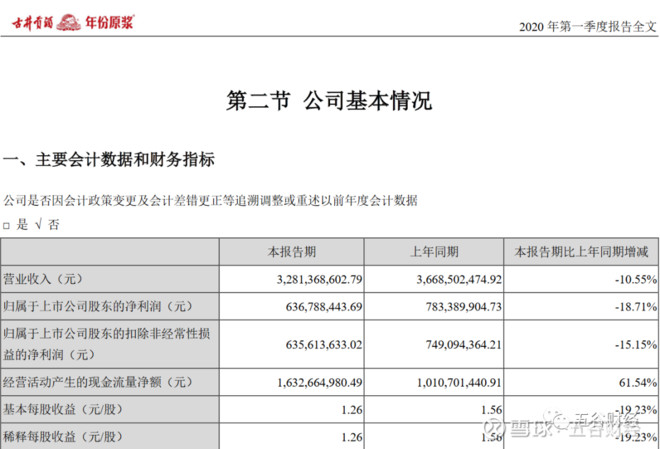The image size is (660, 449).
Task: Click row label 基本每股收益（元/股）
Action: click(x=63, y=409)
